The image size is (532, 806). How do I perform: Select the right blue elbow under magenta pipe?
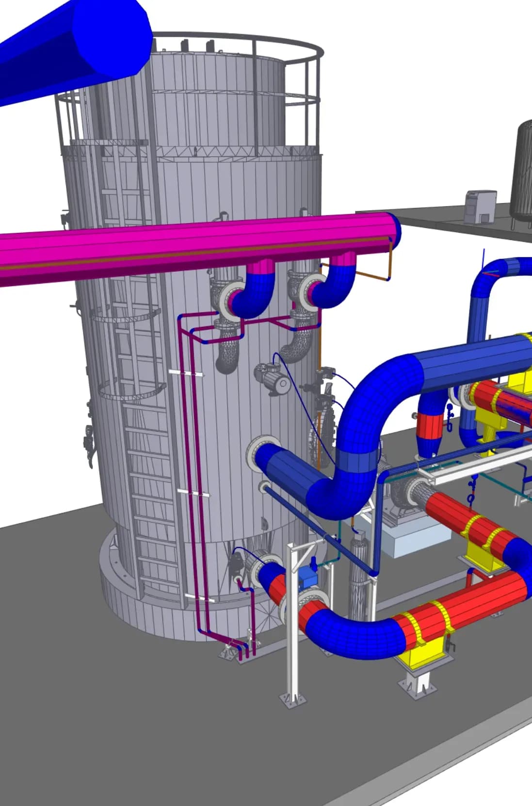pos(335,286)
